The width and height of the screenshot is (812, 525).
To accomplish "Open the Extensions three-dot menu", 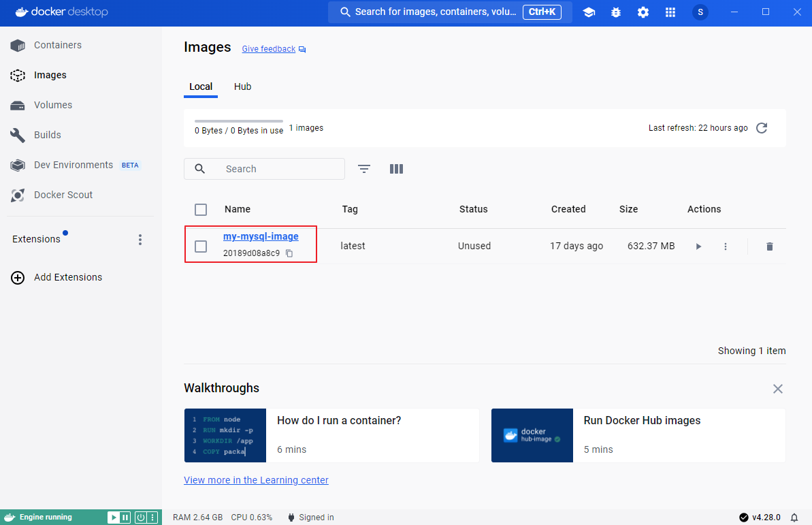I will [x=140, y=240].
